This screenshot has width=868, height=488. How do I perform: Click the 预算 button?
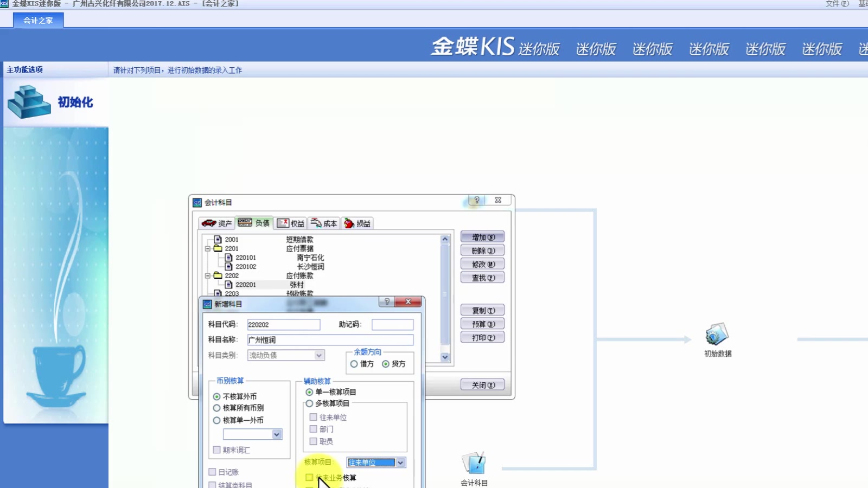point(482,324)
